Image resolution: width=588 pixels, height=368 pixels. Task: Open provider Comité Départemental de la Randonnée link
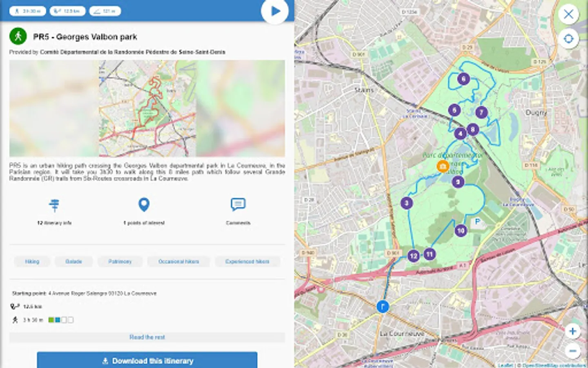pos(133,52)
